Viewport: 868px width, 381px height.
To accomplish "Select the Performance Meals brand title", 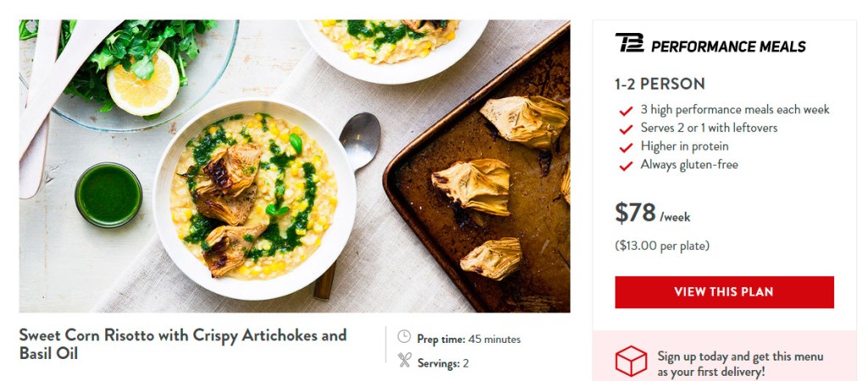I will tap(728, 47).
